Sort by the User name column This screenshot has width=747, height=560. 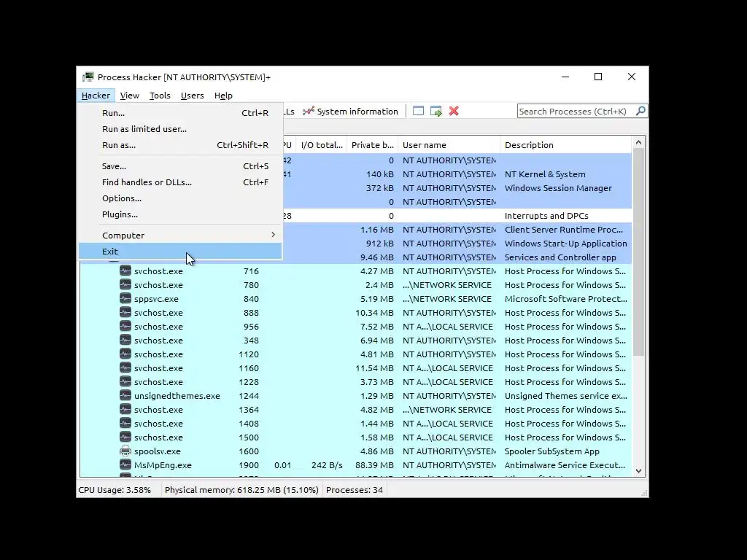[449, 145]
